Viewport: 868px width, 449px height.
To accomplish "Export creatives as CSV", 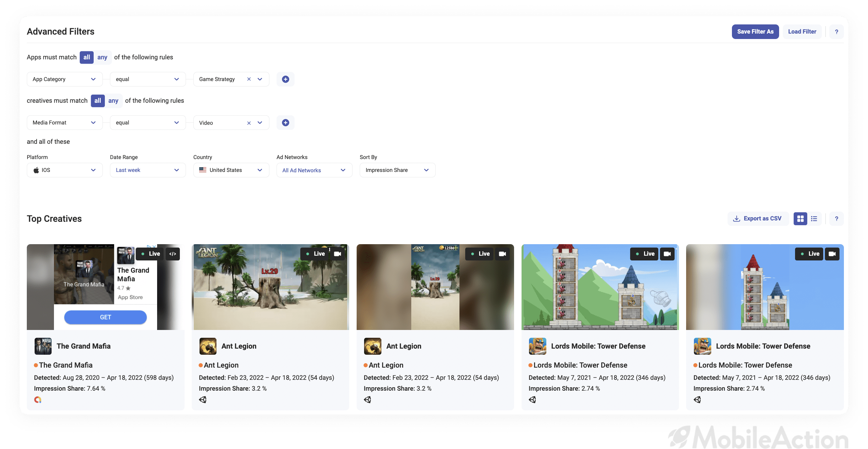I will (x=758, y=219).
